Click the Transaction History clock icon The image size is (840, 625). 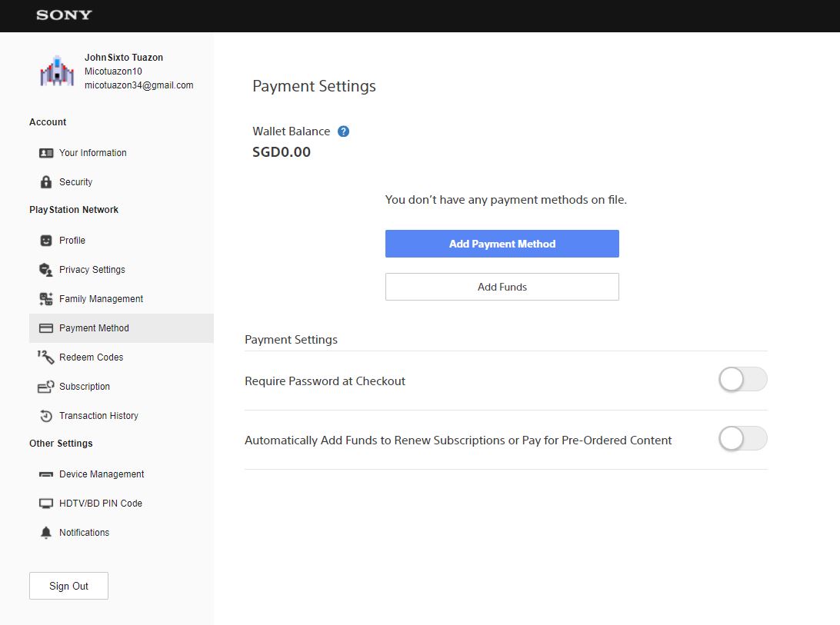point(46,415)
